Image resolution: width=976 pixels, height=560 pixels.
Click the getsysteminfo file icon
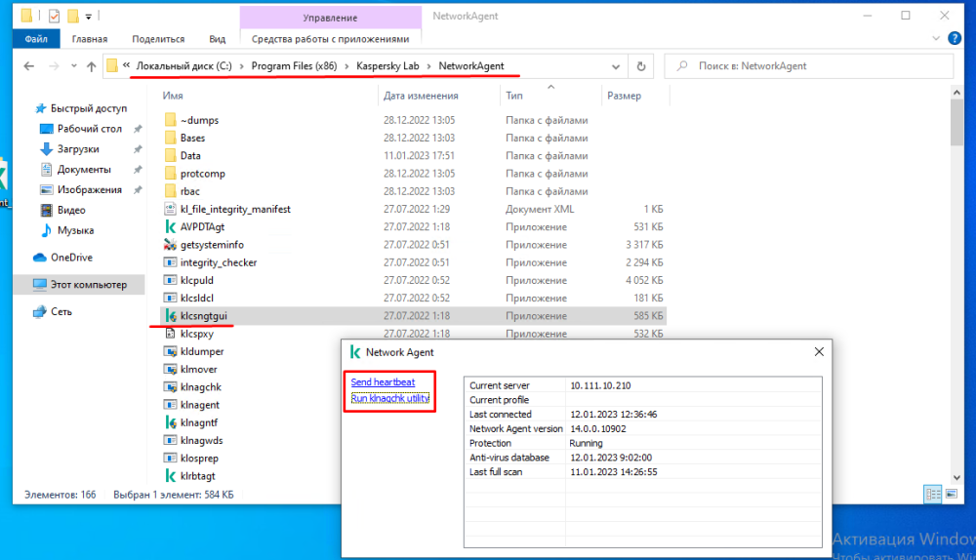pyautogui.click(x=170, y=245)
